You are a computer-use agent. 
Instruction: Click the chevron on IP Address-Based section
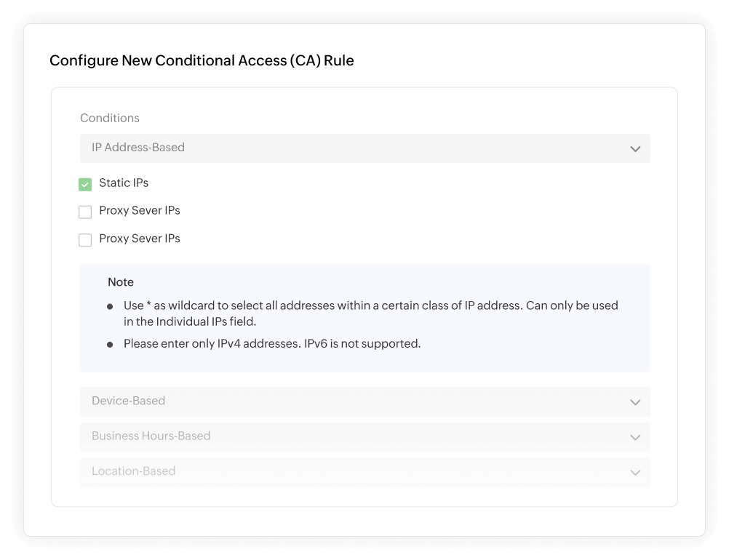(634, 148)
